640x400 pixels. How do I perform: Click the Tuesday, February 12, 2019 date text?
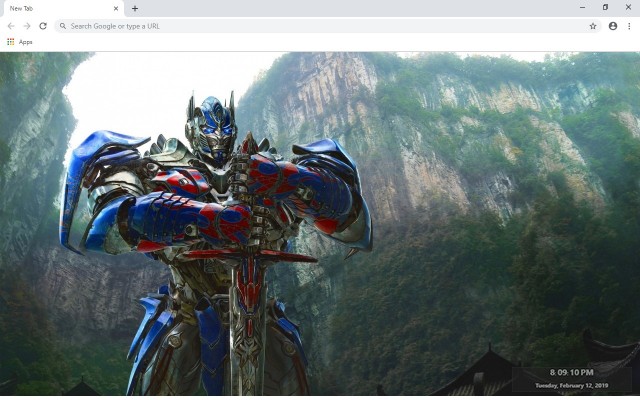tap(571, 385)
